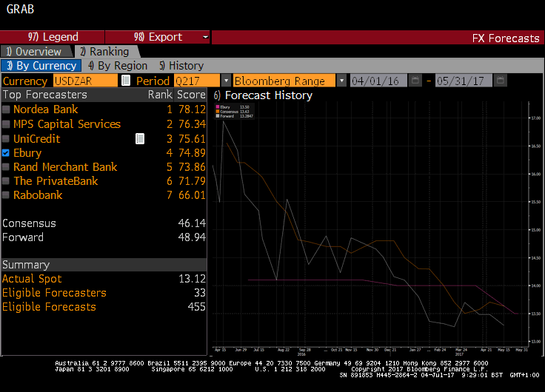Expand the Bloomberg Range dropdown arrow
Image resolution: width=545 pixels, height=392 pixels.
pyautogui.click(x=341, y=81)
